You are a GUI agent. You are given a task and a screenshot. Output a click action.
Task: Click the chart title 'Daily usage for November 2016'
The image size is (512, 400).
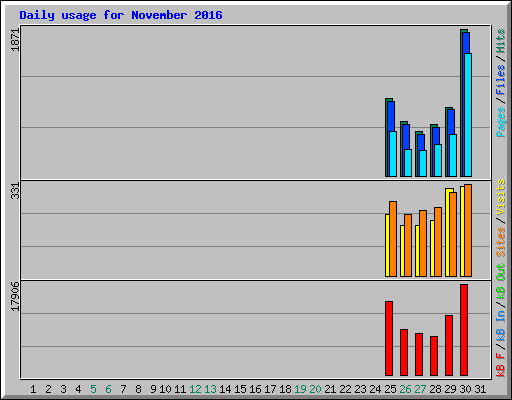[121, 15]
